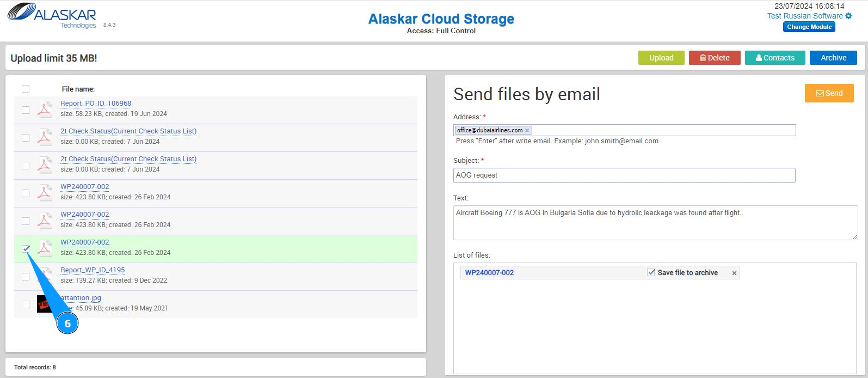Uncheck the Save file to archive option
Screen dimensions: 868x378
(x=651, y=272)
